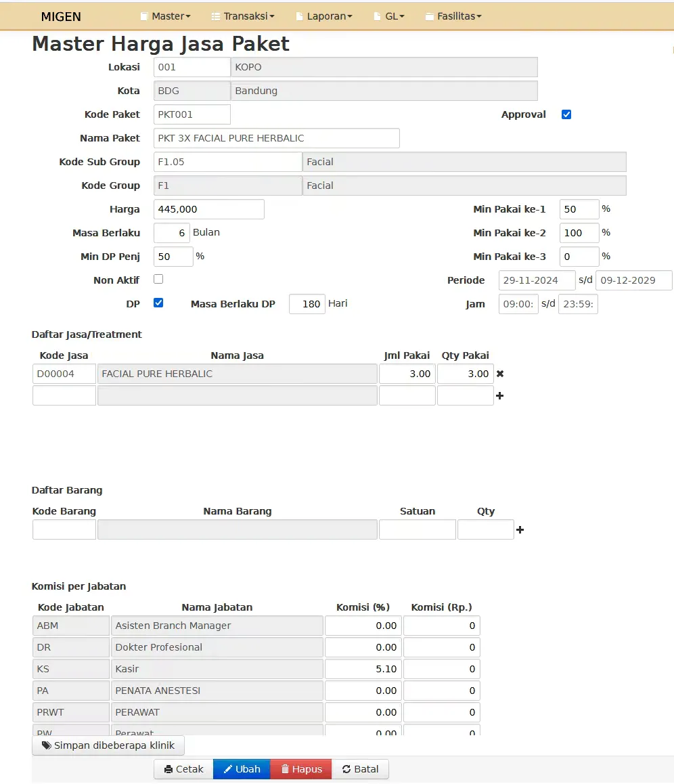Remove the FACIAL PURE HERBALIC row with the X icon

tap(500, 374)
